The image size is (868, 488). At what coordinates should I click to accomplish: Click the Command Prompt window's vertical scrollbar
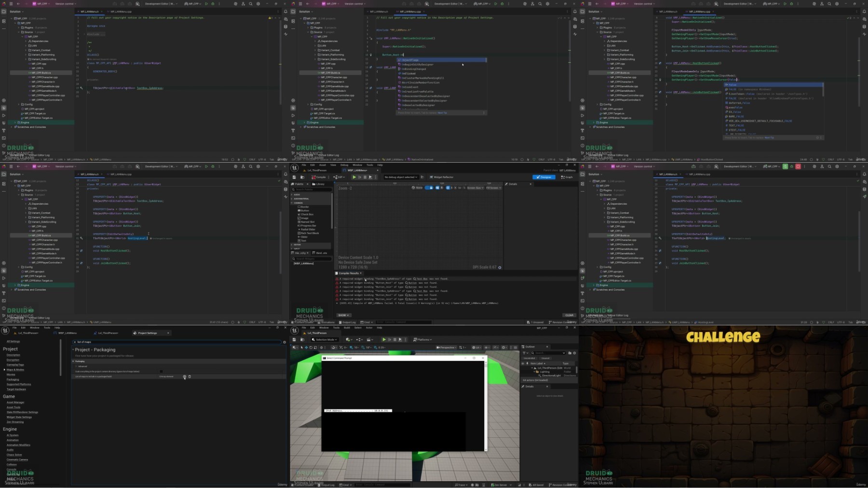pyautogui.click(x=486, y=405)
